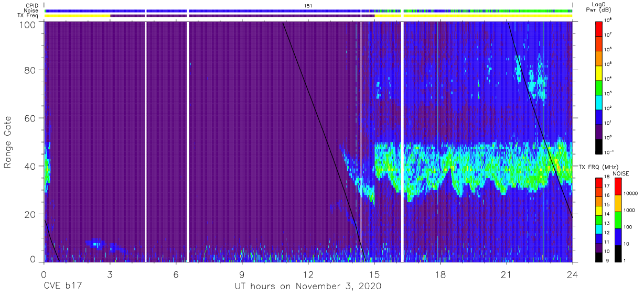
Task: Click the '12' tick on the UT hours axis
Action: tap(308, 274)
